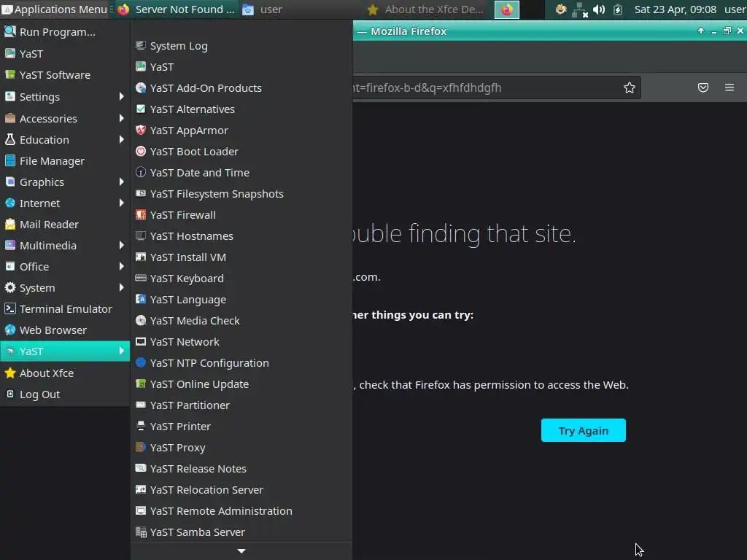Image resolution: width=747 pixels, height=560 pixels.
Task: Click the panel clock showing Sat 23 Apr
Action: (675, 9)
